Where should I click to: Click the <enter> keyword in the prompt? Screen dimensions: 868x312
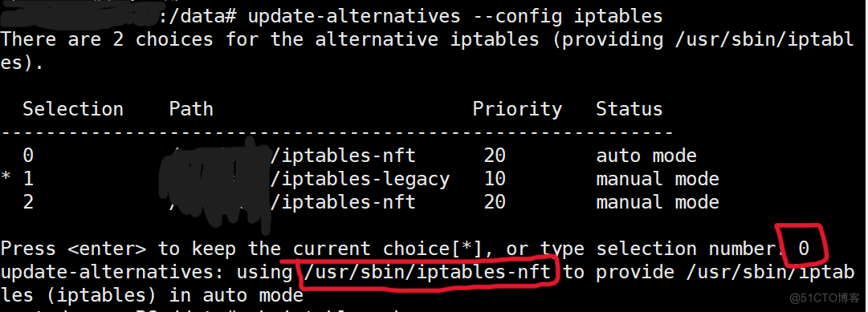coord(107,249)
